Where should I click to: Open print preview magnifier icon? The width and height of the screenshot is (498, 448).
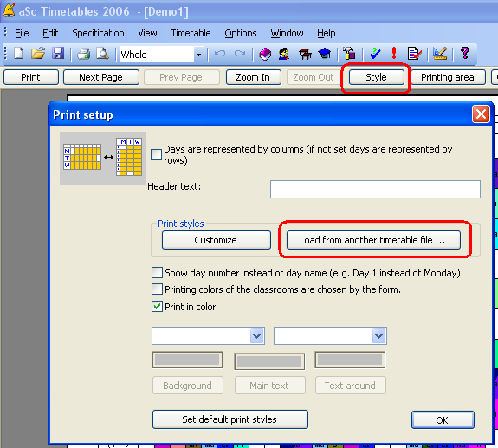click(x=102, y=54)
